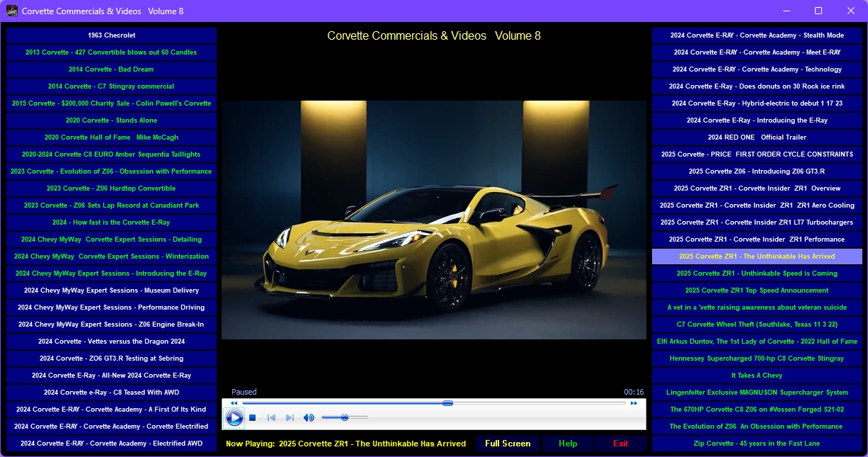Image resolution: width=868 pixels, height=457 pixels.
Task: Play "Corvette Expert Sessions - Winterization"
Action: coord(111,256)
